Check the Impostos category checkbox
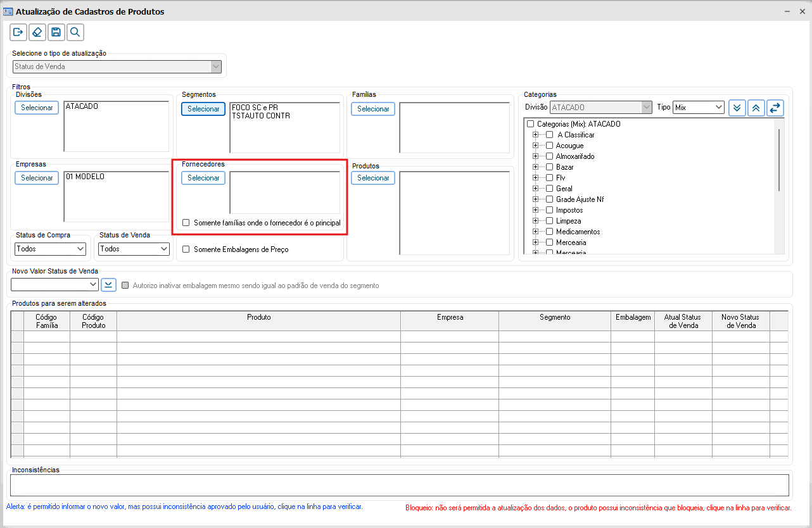Viewport: 812px width, 528px height. pos(550,210)
